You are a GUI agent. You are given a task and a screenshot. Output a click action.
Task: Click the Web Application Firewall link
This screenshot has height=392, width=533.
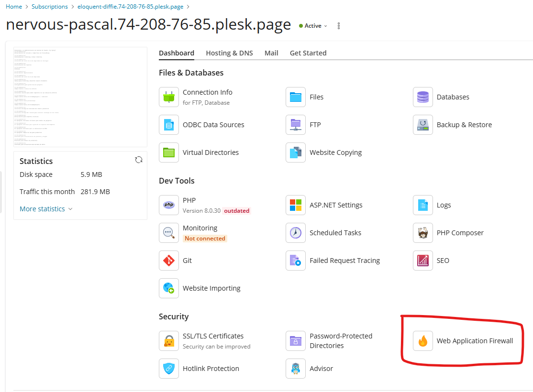(475, 341)
